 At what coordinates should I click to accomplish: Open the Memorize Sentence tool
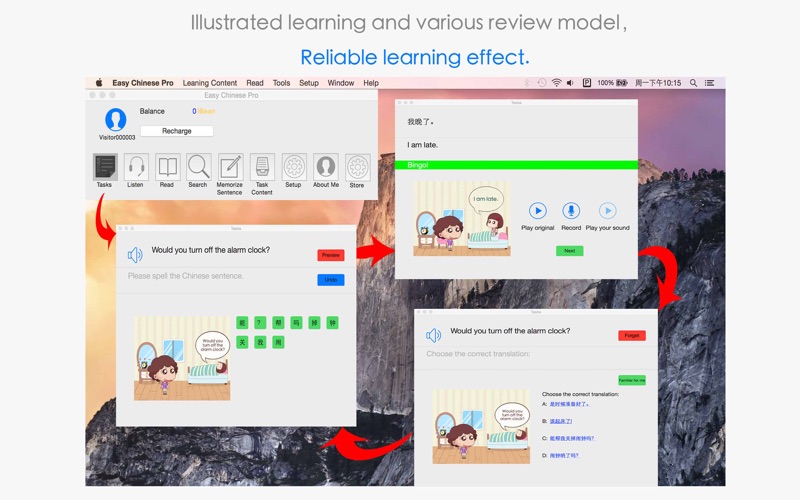[231, 167]
